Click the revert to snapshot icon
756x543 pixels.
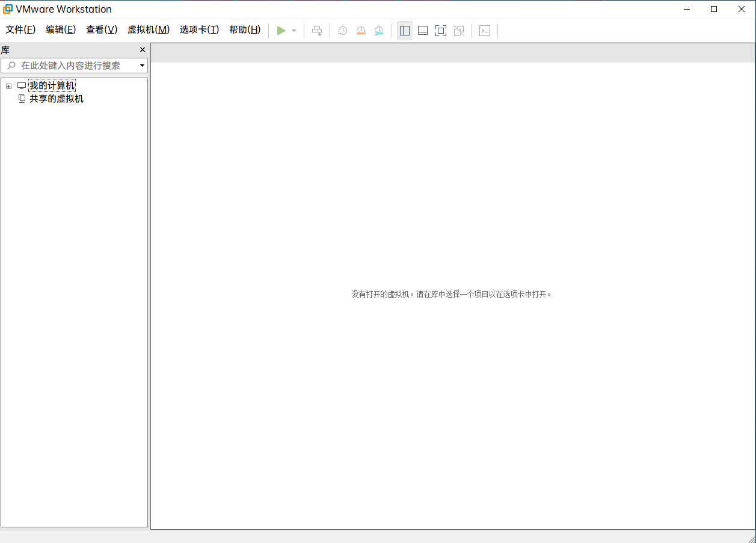(361, 31)
